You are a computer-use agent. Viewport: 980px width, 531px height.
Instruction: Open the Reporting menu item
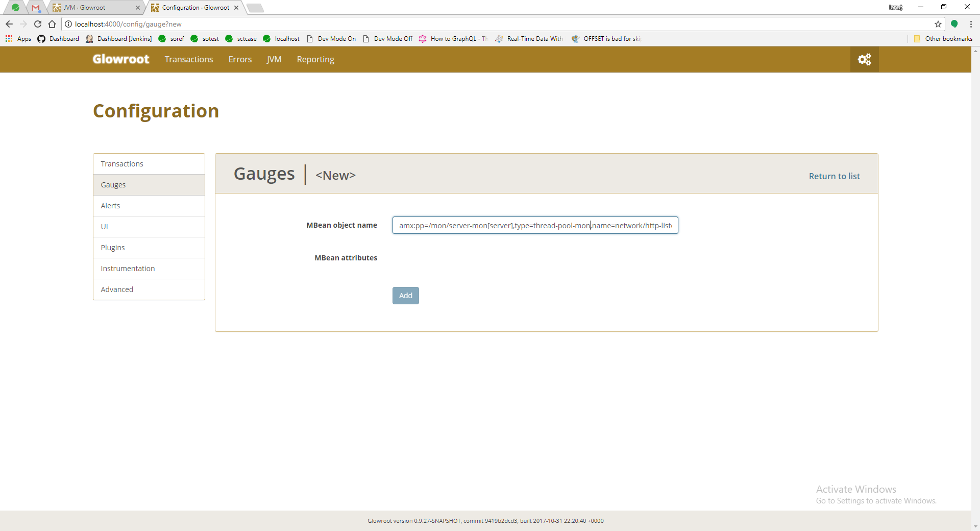tap(315, 59)
